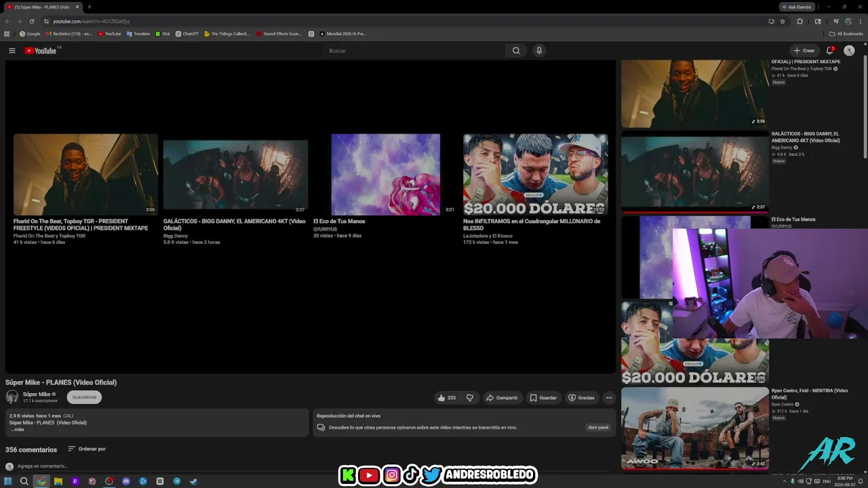Image resolution: width=868 pixels, height=488 pixels.
Task: Click the Ask Gemini button
Action: (796, 7)
